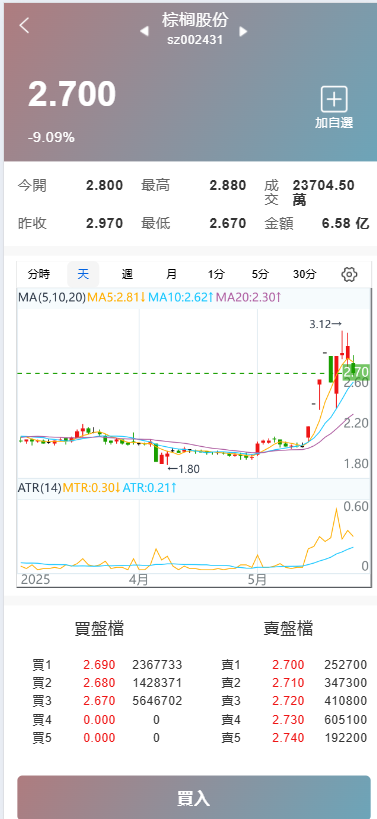The image size is (377, 819).
Task: Switch to the 週 weekly chart
Action: click(x=127, y=274)
